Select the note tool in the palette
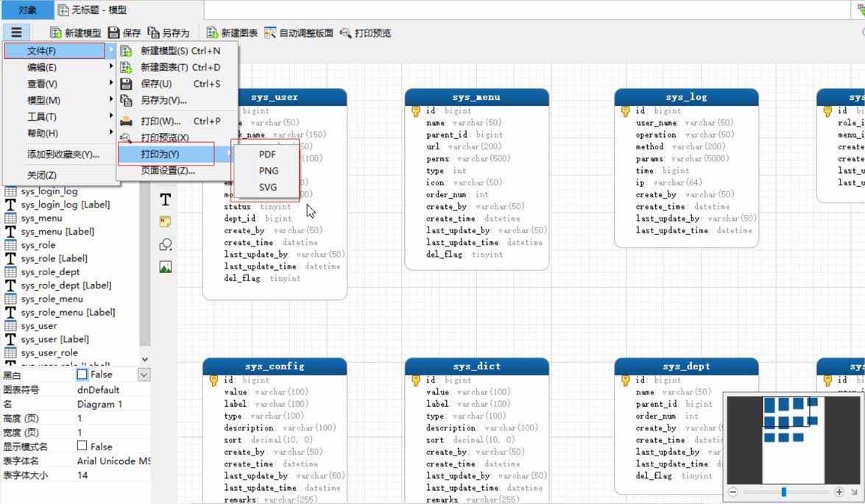This screenshot has width=865, height=504. (x=166, y=221)
